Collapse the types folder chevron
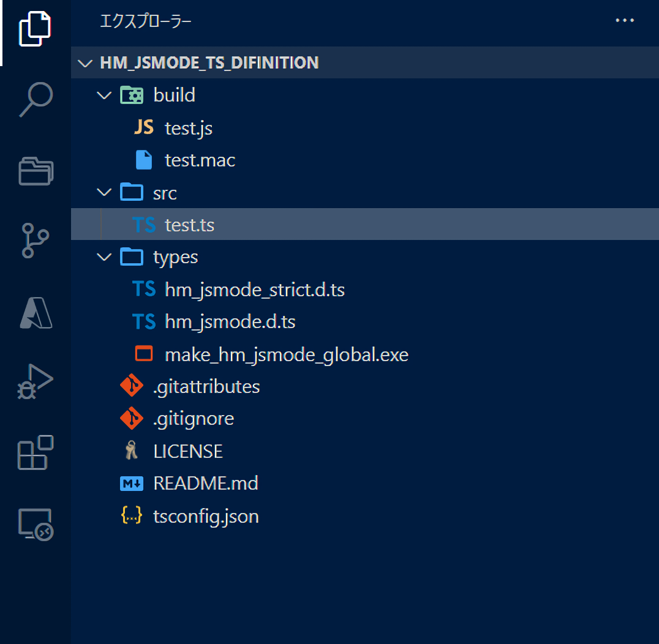This screenshot has height=644, width=659. 105,257
